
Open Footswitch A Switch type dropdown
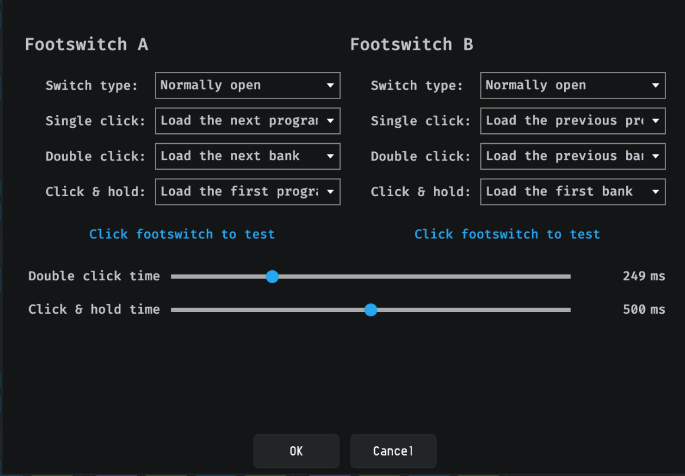[248, 86]
